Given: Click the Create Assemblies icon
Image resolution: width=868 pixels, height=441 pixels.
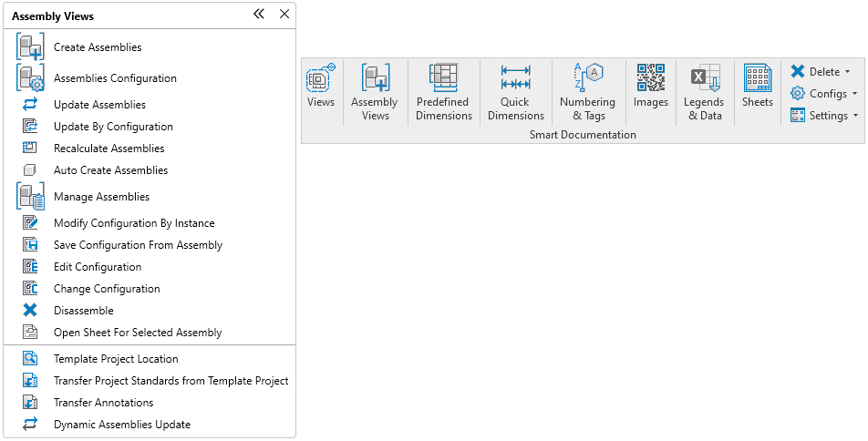Looking at the screenshot, I should 30,46.
